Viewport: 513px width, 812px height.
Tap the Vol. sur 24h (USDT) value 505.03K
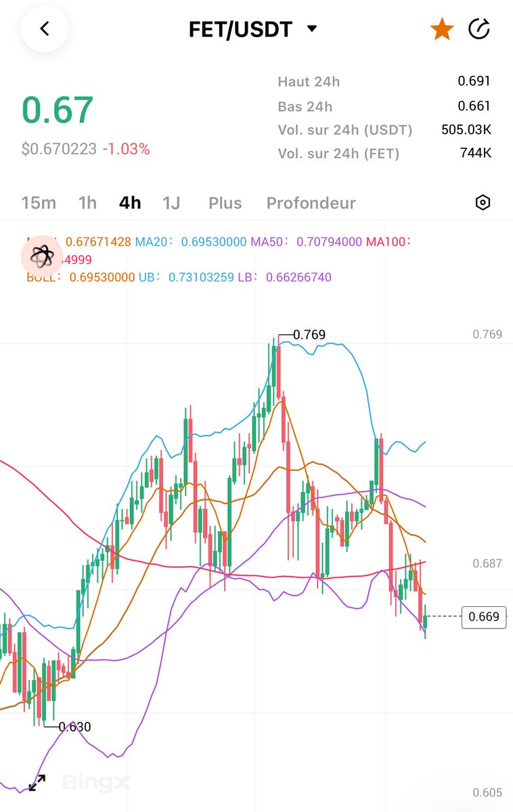466,129
